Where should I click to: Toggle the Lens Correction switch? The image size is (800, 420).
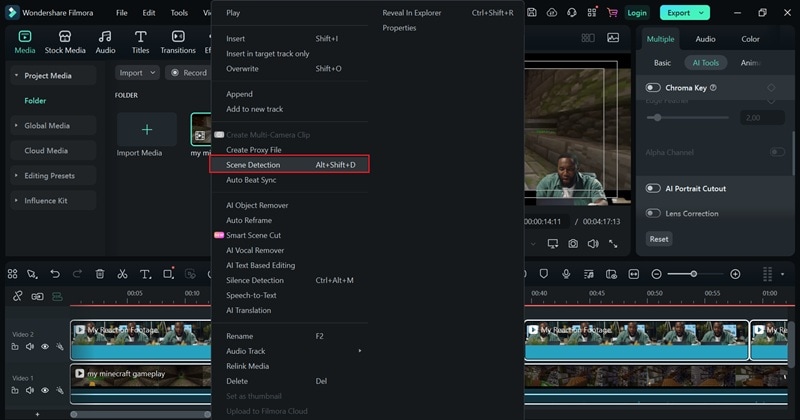tap(653, 213)
